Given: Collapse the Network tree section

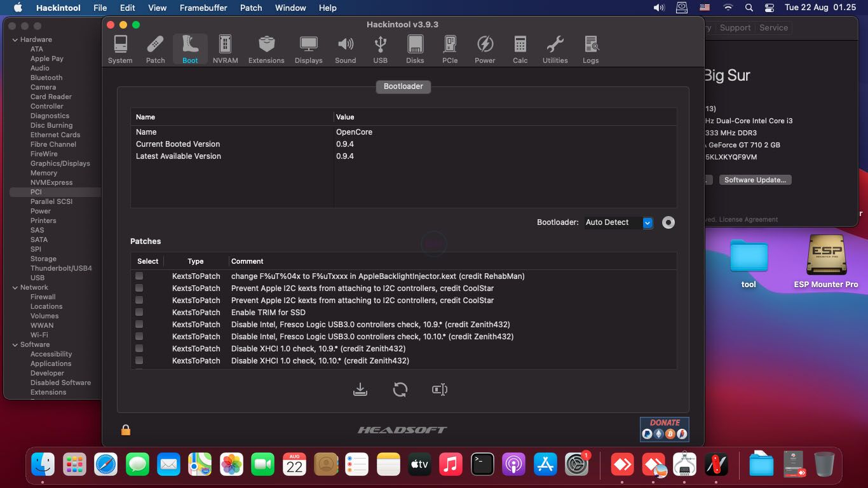Looking at the screenshot, I should tap(15, 287).
